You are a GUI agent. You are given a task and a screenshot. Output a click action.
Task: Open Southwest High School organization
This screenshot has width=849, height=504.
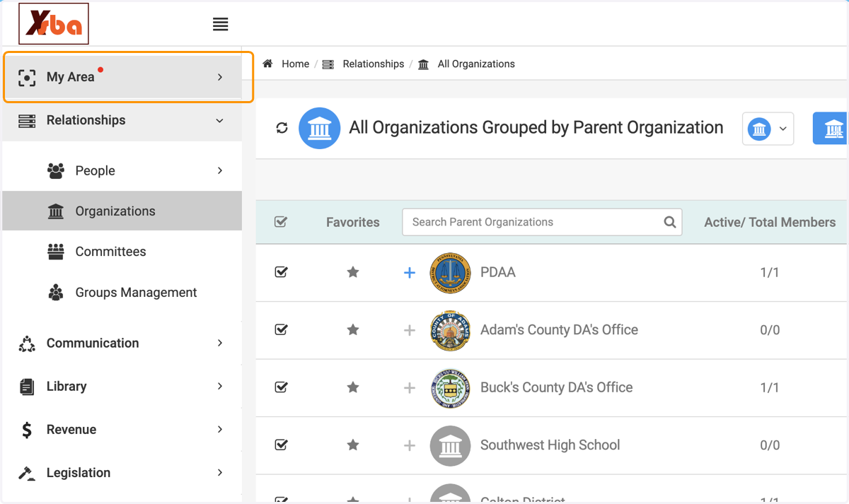point(550,445)
